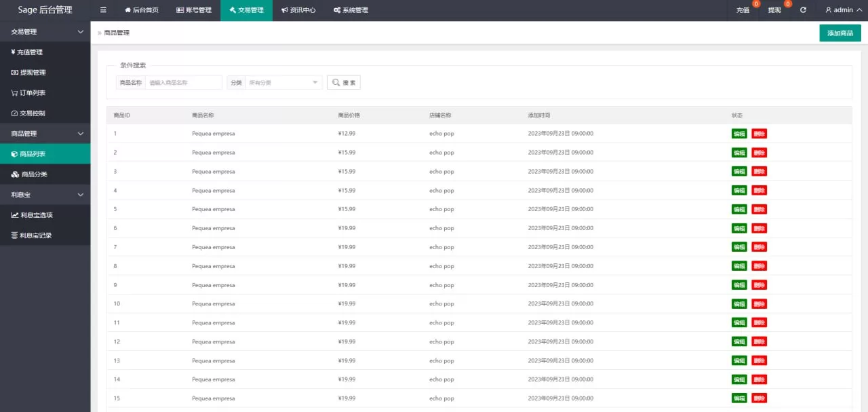Click the red delete button for product 3
This screenshot has height=412, width=868.
tap(759, 172)
